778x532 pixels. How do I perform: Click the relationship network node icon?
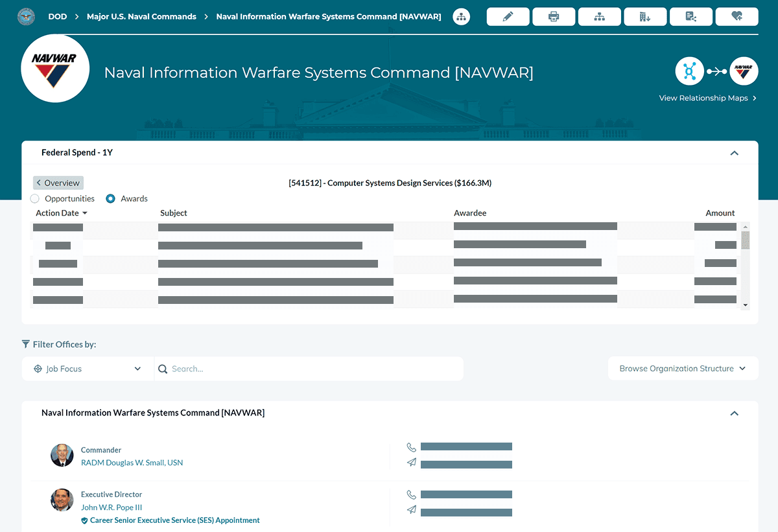click(689, 71)
